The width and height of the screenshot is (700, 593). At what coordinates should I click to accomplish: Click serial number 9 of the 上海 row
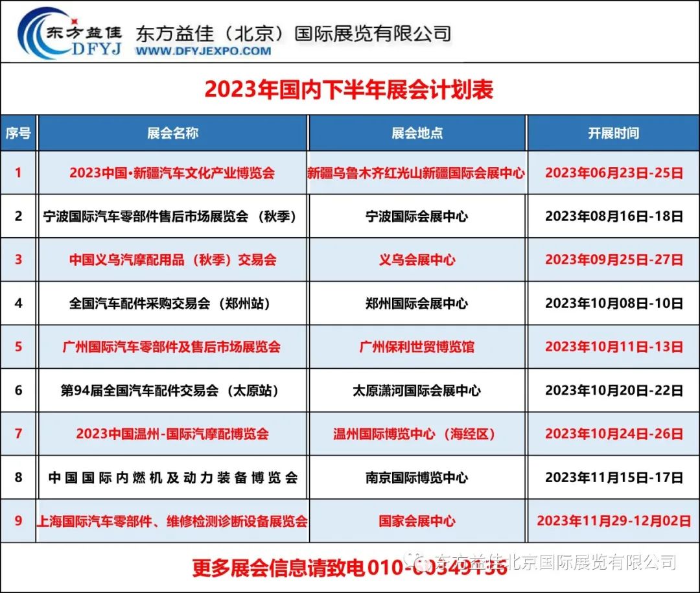(18, 520)
